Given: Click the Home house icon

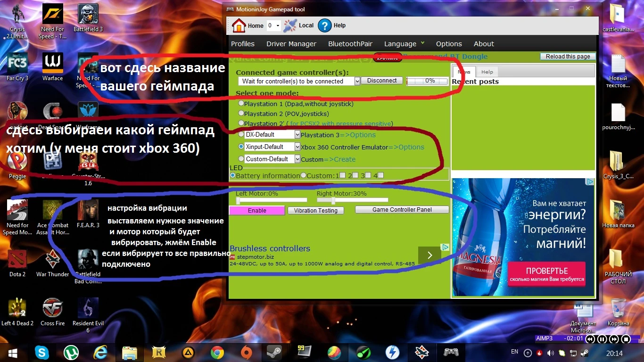Looking at the screenshot, I should coord(239,25).
